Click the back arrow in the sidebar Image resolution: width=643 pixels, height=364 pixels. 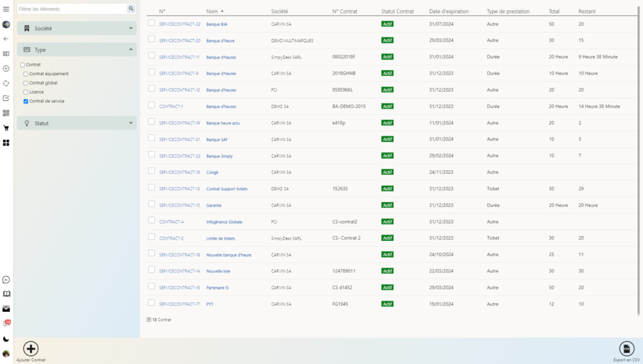[6, 39]
